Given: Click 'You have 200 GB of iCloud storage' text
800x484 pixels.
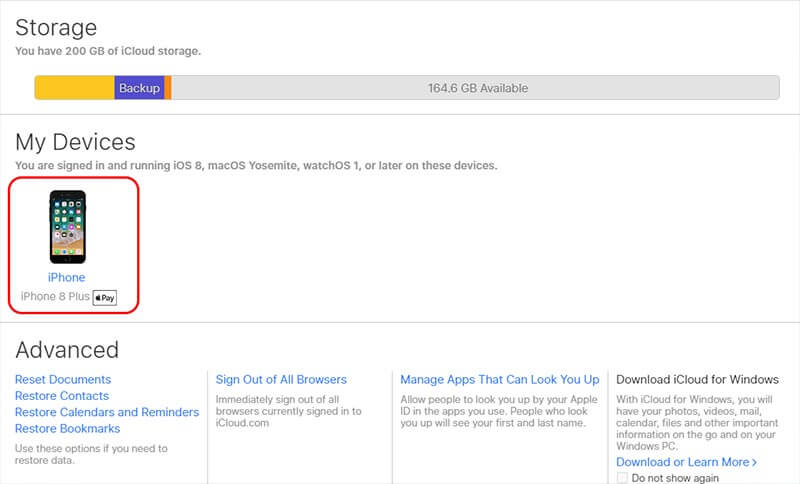Looking at the screenshot, I should point(108,51).
